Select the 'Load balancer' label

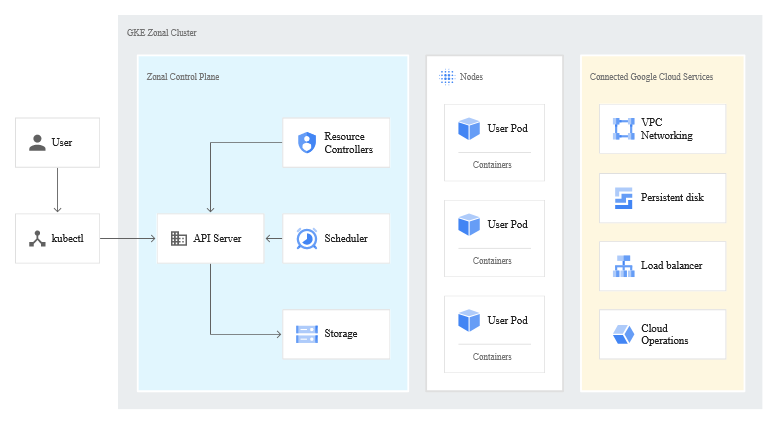pyautogui.click(x=671, y=266)
